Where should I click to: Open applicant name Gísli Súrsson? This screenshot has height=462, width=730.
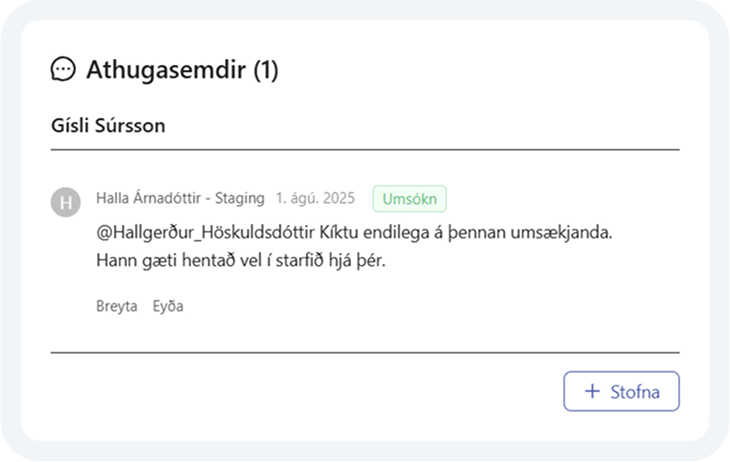(108, 125)
